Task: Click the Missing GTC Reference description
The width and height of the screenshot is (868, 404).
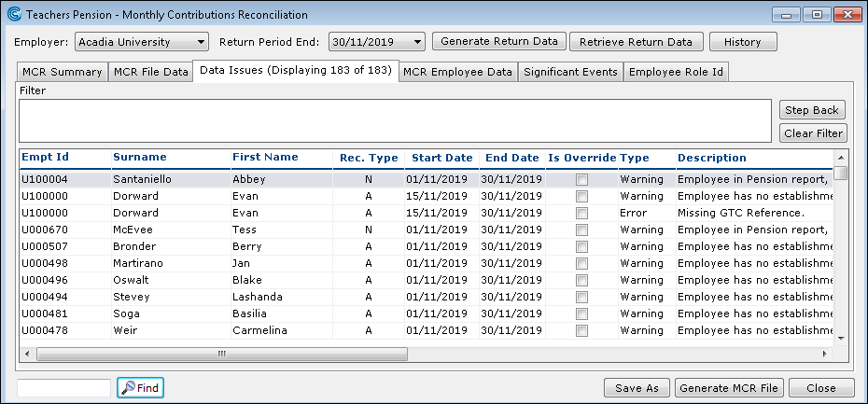Action: pyautogui.click(x=754, y=213)
